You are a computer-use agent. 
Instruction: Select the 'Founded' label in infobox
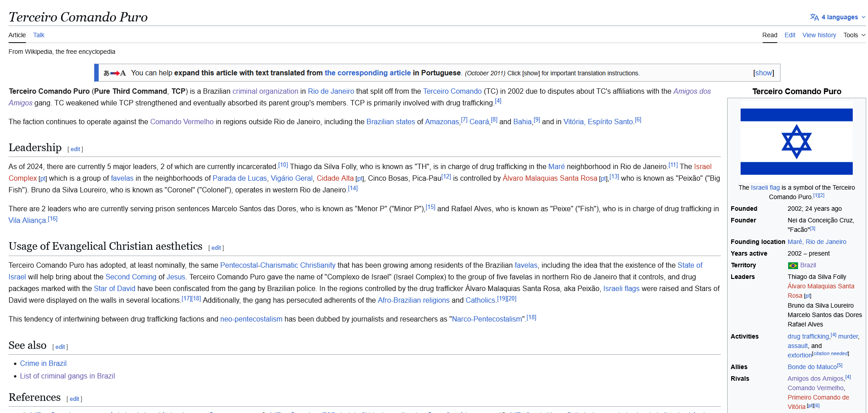pos(744,209)
